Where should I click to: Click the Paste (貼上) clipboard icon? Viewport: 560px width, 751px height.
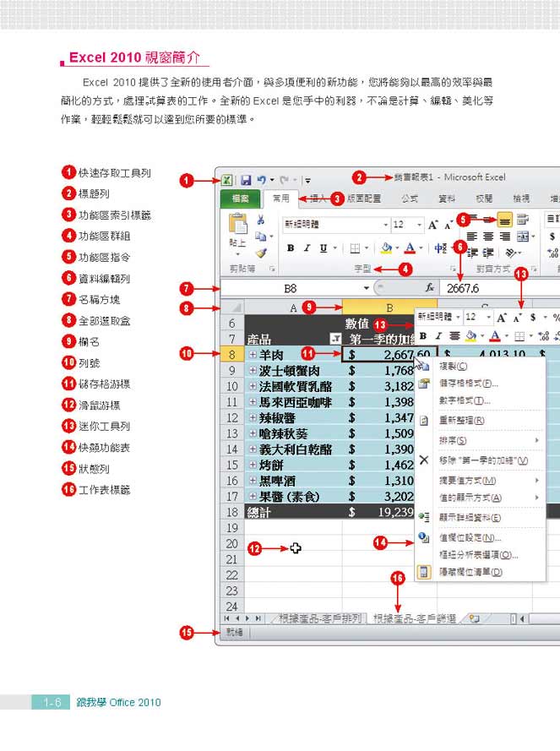click(x=238, y=224)
